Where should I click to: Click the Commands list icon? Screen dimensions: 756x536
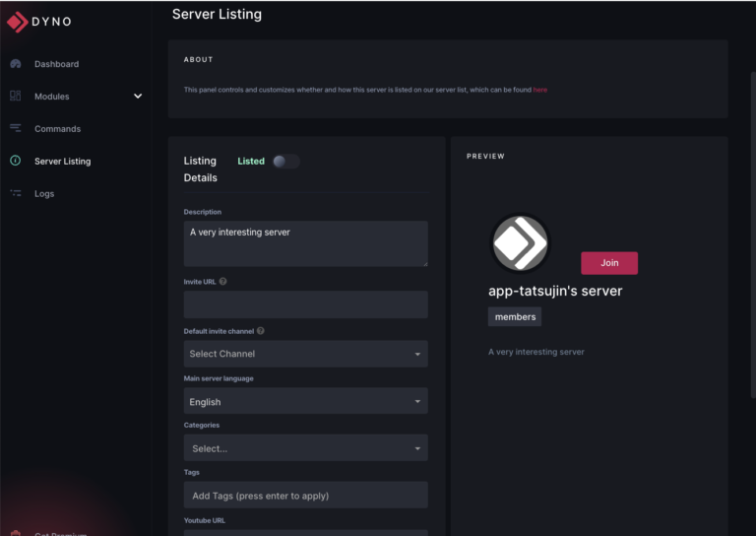point(15,129)
